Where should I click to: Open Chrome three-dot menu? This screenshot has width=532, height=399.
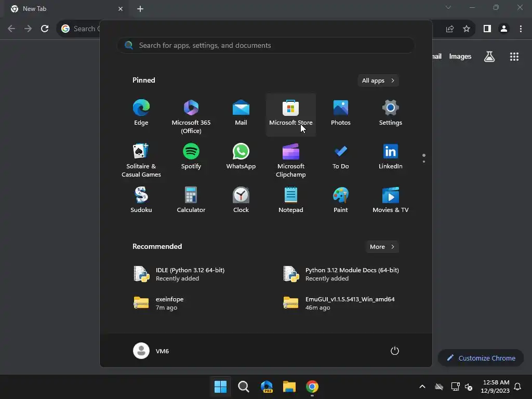point(521,29)
